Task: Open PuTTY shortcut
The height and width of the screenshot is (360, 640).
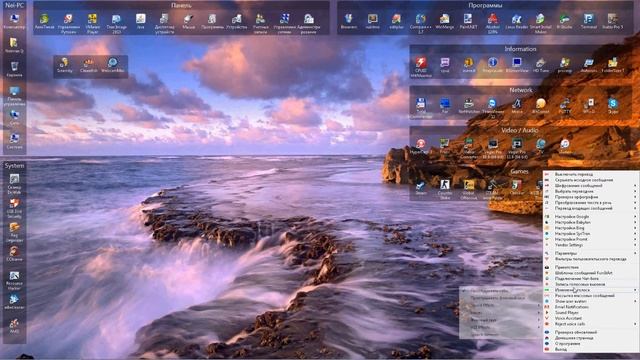Action: click(x=564, y=106)
